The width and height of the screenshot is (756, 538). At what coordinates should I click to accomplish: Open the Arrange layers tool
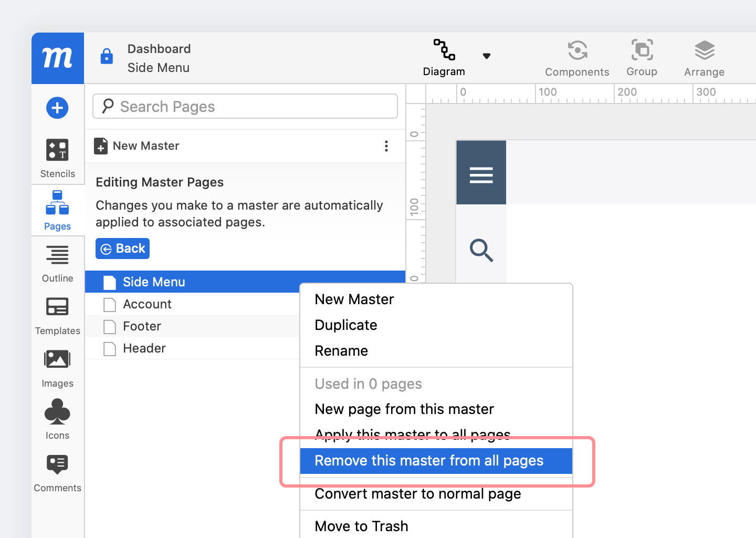[x=704, y=58]
